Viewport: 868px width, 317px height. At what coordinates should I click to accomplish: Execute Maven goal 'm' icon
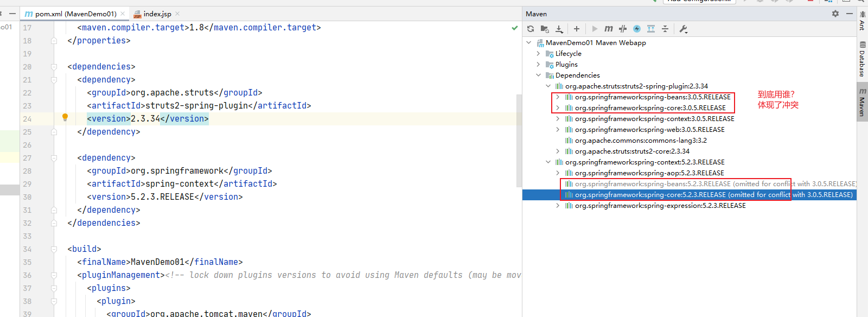[609, 29]
